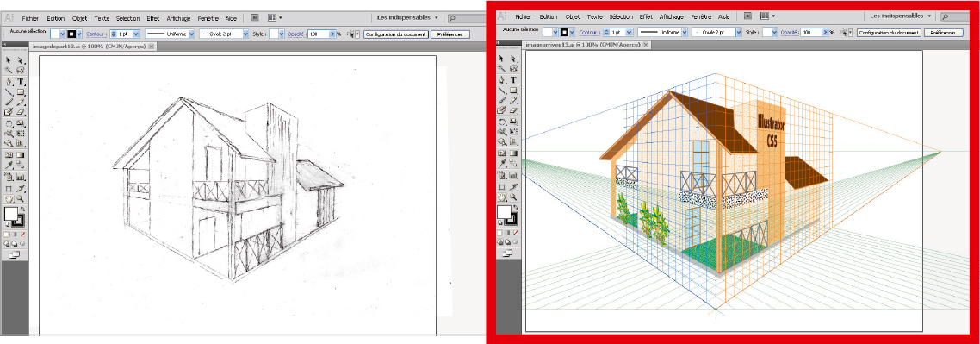This screenshot has height=344, width=980.
Task: Open the Aide menu in left window
Action: pos(232,18)
